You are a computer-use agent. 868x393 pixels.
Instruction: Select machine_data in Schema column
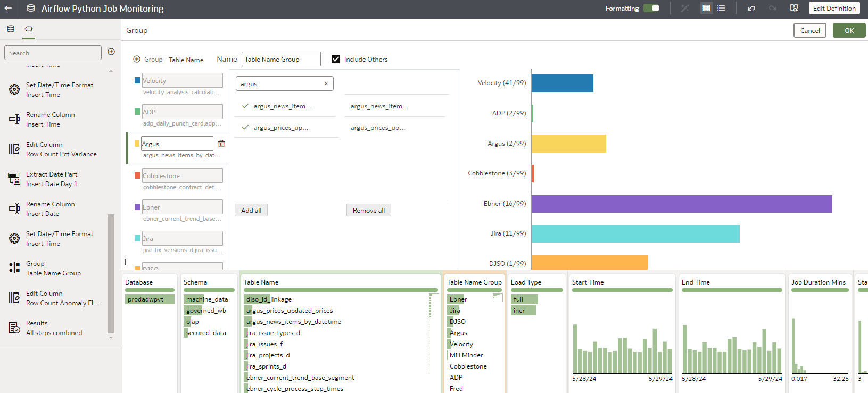[208, 299]
